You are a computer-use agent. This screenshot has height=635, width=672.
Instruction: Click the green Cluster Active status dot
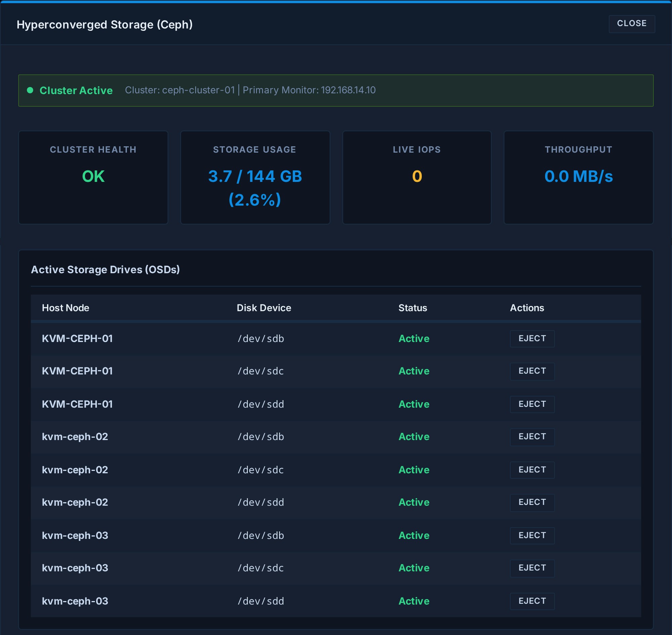tap(30, 90)
